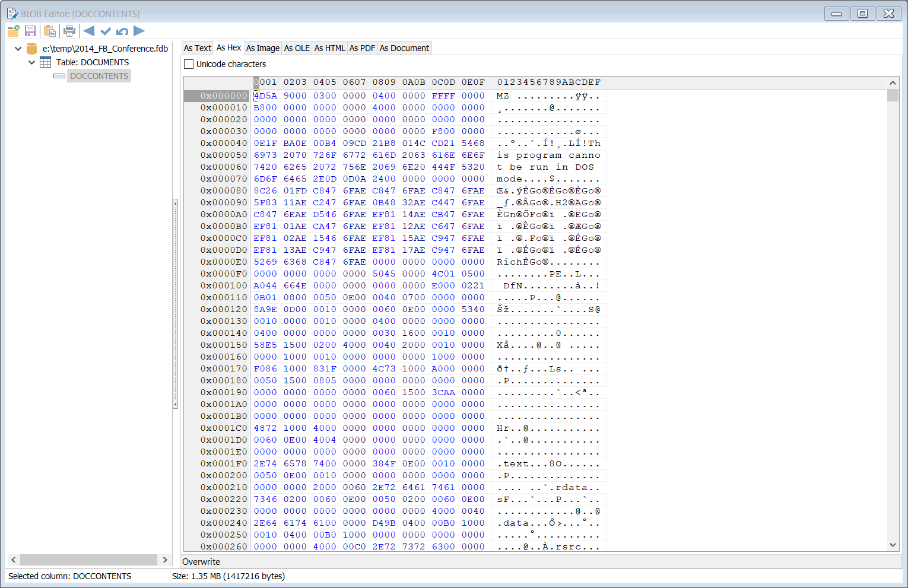Switch to the As Text tab
This screenshot has width=908, height=588.
click(197, 48)
